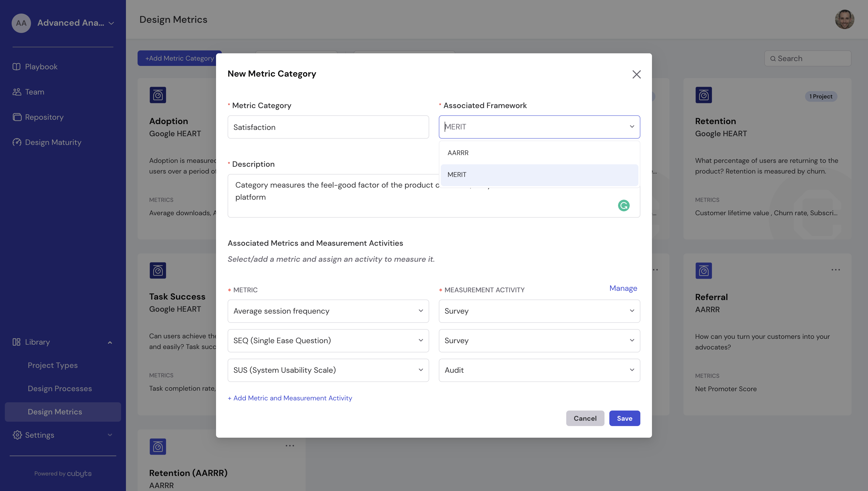Open the Referral card three-dot menu
Image resolution: width=868 pixels, height=491 pixels.
[835, 270]
